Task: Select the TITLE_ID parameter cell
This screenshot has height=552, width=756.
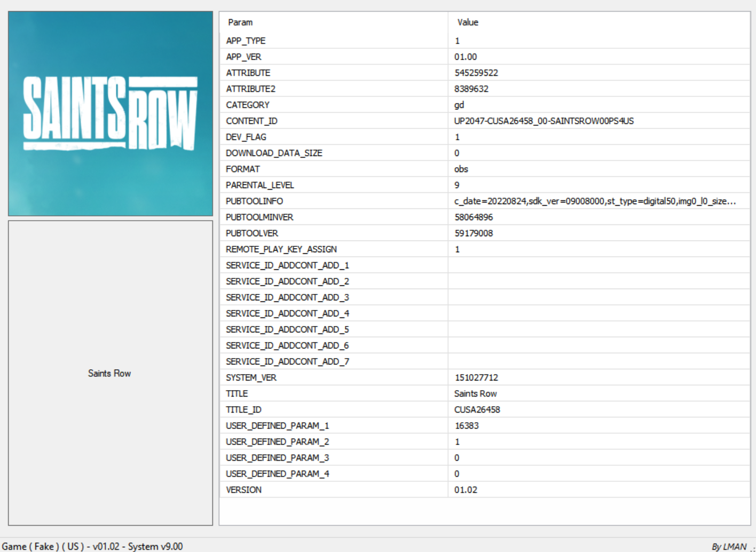Action: [x=334, y=409]
